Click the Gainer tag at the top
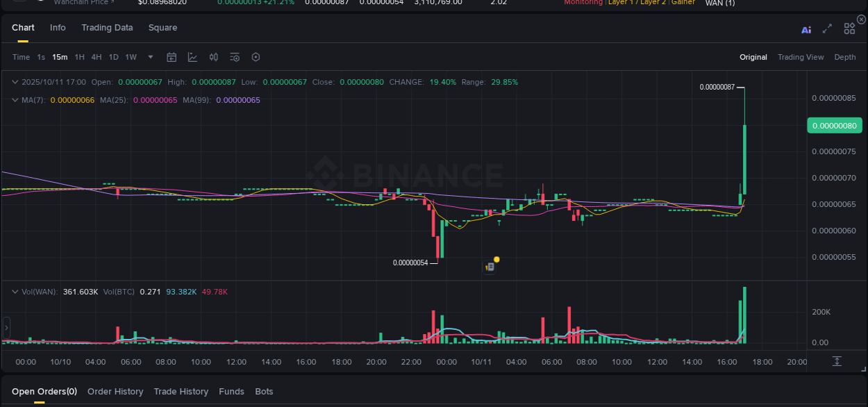Screen dimensions: 868x407 click(683, 2)
